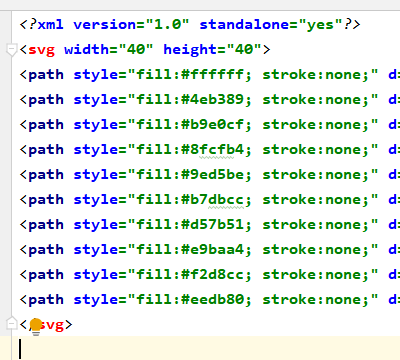
Task: Click the xml declaration keyword
Action: (x=51, y=25)
